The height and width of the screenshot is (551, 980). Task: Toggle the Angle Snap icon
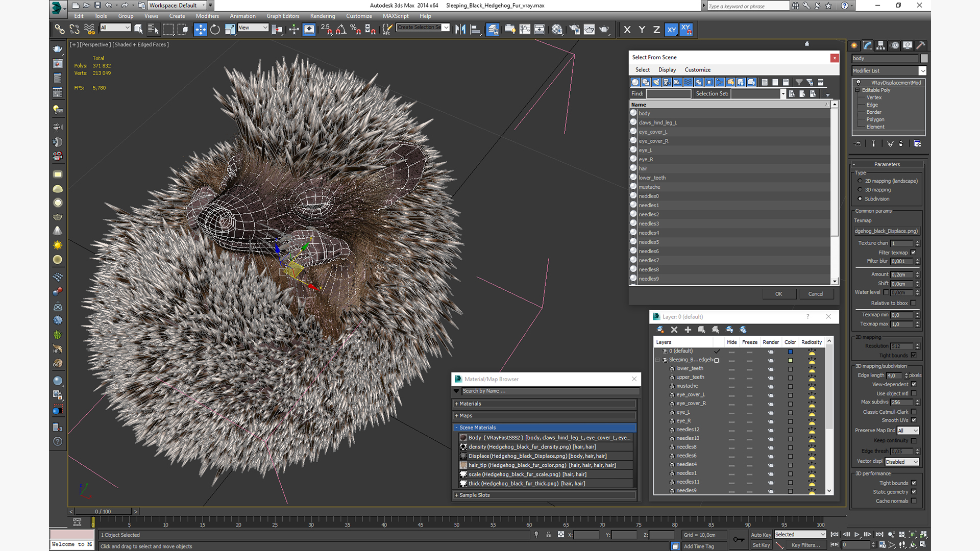[341, 30]
